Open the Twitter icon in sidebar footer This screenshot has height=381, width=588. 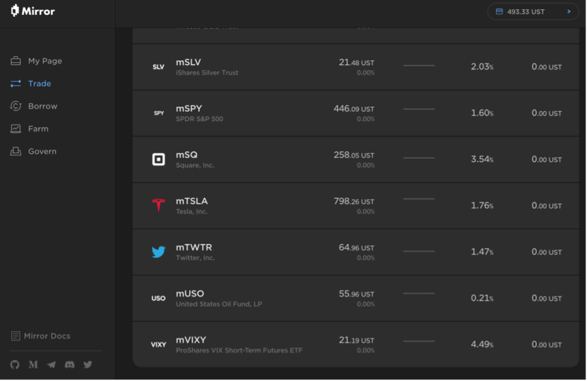88,365
